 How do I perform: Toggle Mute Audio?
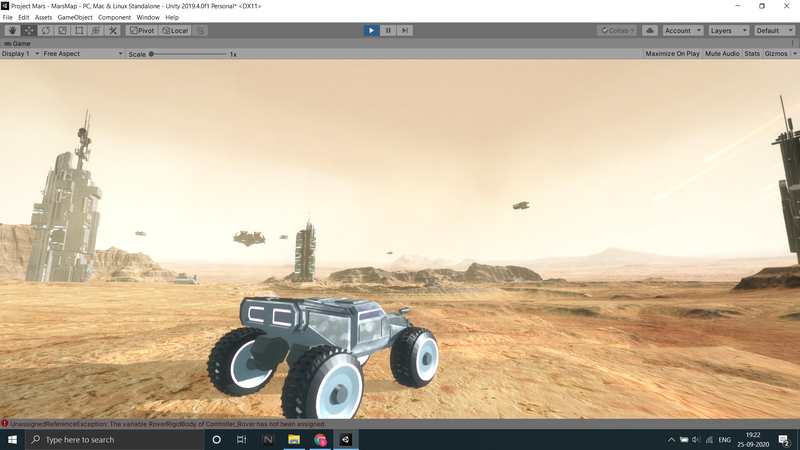pos(722,54)
